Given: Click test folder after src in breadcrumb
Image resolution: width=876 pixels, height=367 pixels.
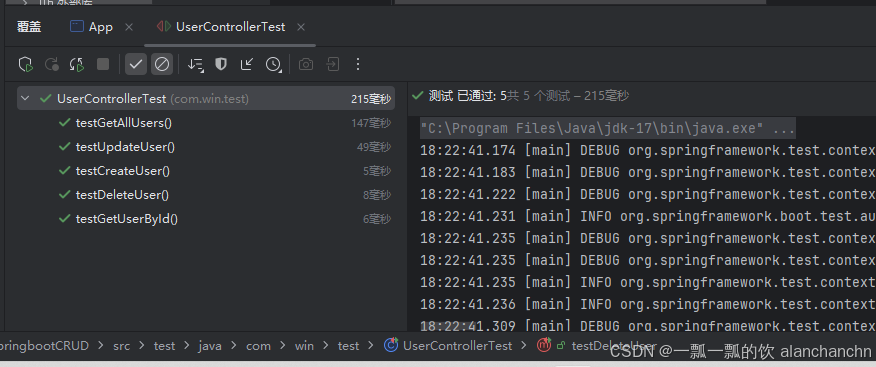Looking at the screenshot, I should coord(164,346).
